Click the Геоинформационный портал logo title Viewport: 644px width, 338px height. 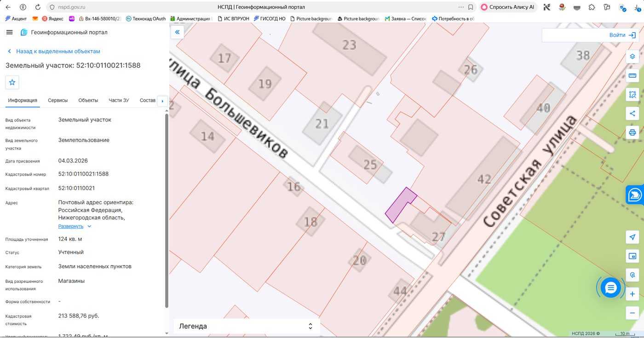[x=64, y=32]
